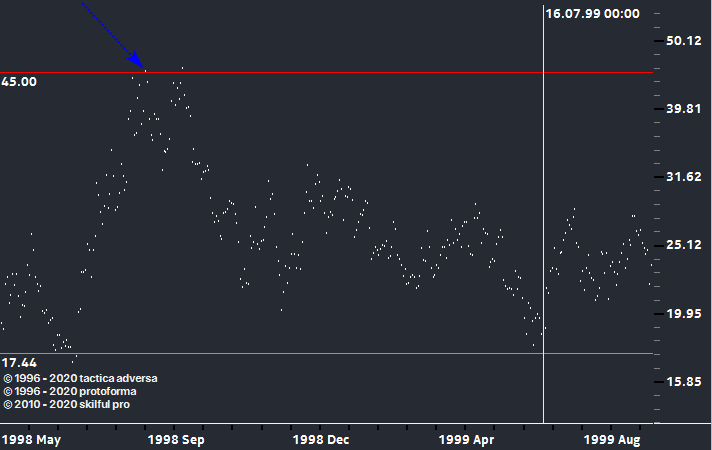Click the 1998 Dec time axis label
Viewport: 712px width, 450px height.
point(321,439)
